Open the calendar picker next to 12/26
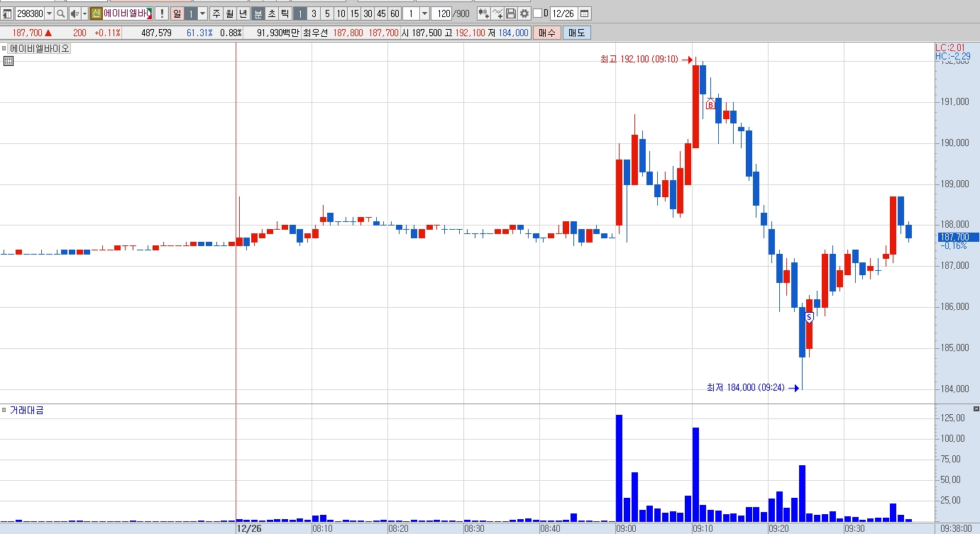 [x=585, y=13]
